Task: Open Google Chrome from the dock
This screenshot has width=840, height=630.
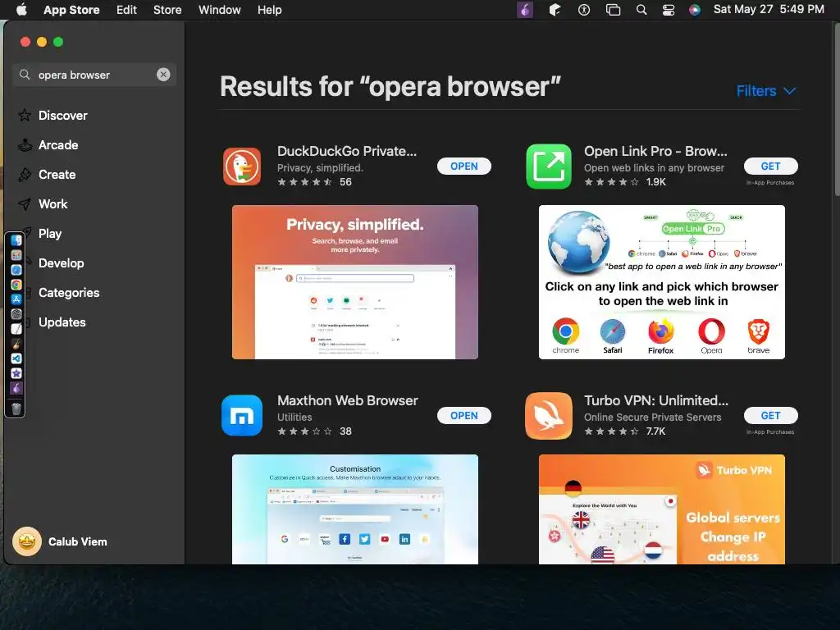Action: [x=16, y=285]
